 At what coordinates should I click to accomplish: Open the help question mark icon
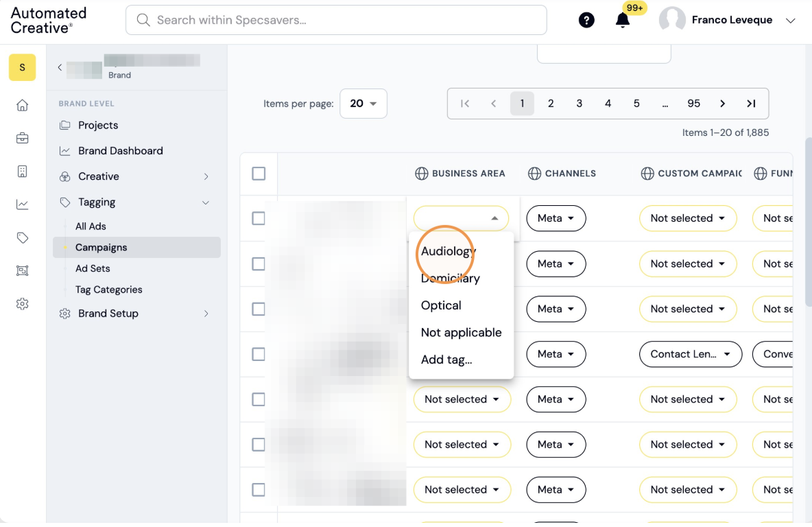point(586,20)
